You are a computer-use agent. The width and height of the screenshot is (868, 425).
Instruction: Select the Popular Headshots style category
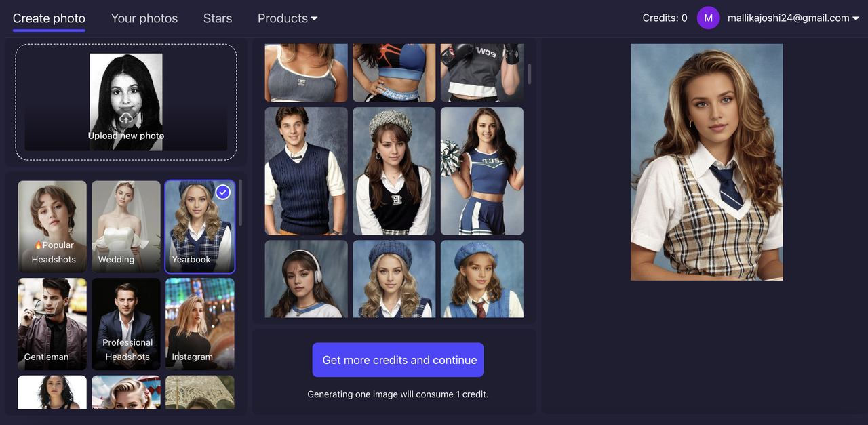tap(52, 226)
